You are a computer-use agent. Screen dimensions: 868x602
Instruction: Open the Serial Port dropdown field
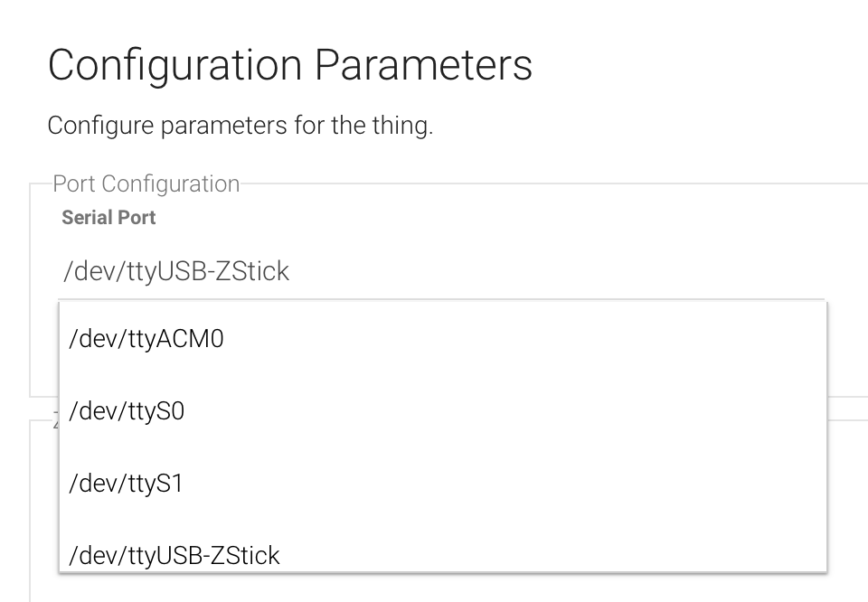441,270
